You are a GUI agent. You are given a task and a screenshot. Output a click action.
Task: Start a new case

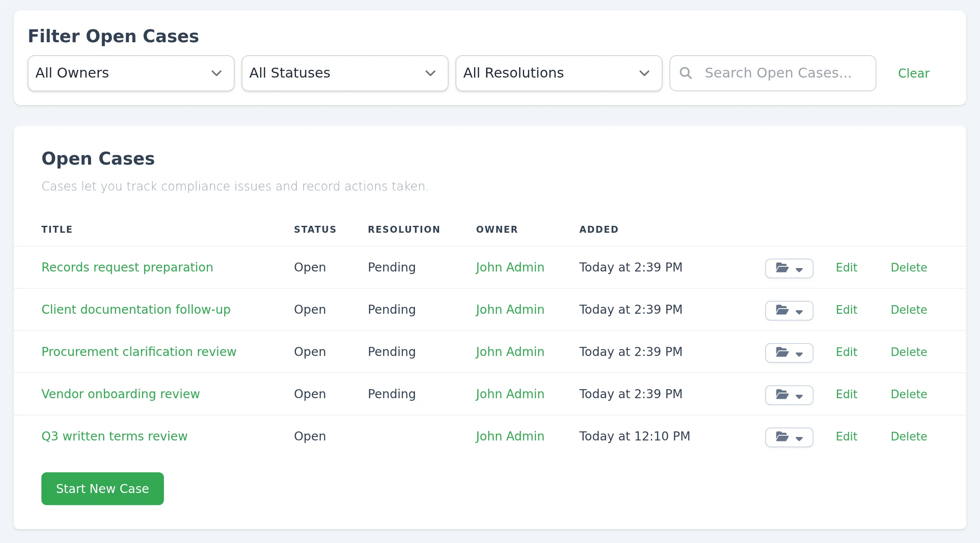coord(103,488)
